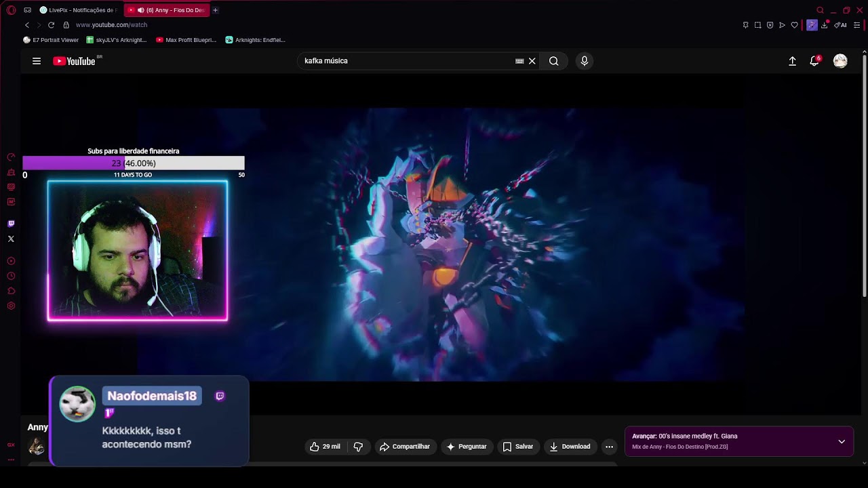Viewport: 868px width, 488px height.
Task: Click the Download button
Action: (x=570, y=447)
